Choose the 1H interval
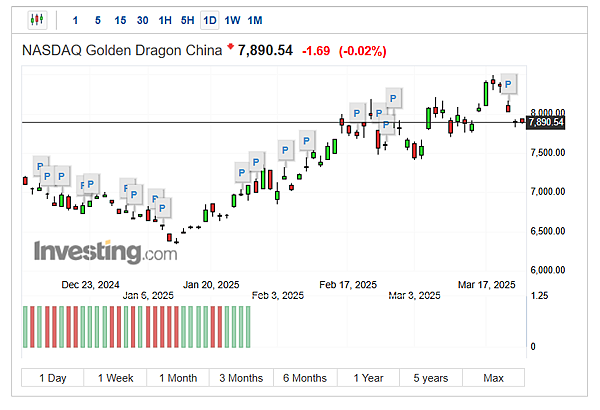The width and height of the screenshot is (600, 410). (165, 20)
